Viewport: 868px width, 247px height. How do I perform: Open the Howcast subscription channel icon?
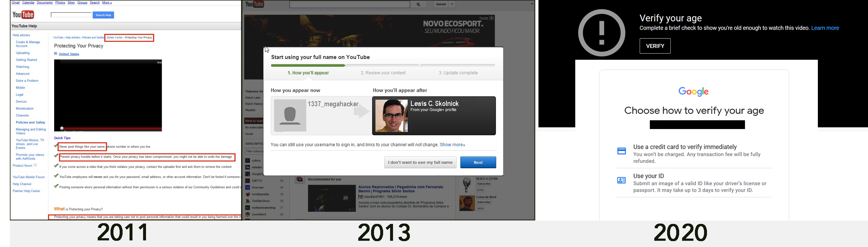248,188
